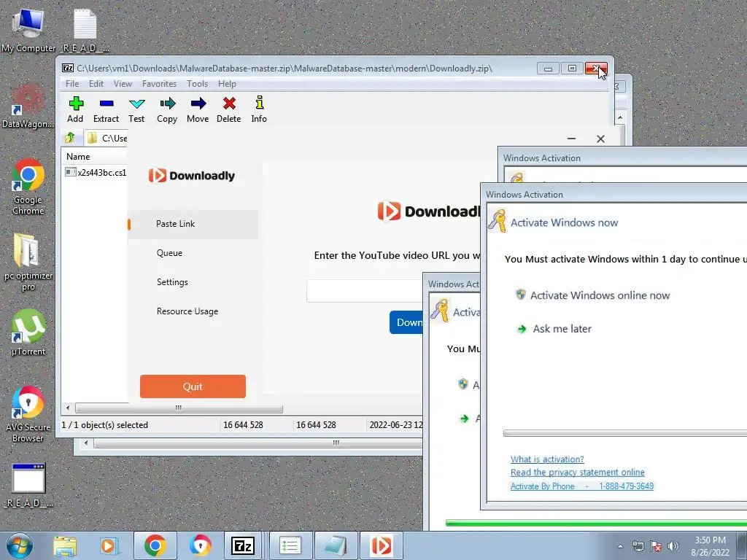Show hidden system tray icons
Viewport: 747px width, 560px height.
[x=620, y=546]
